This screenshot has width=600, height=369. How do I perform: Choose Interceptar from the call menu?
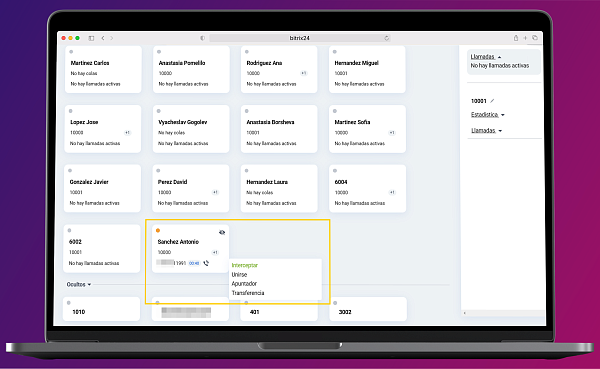tap(245, 265)
